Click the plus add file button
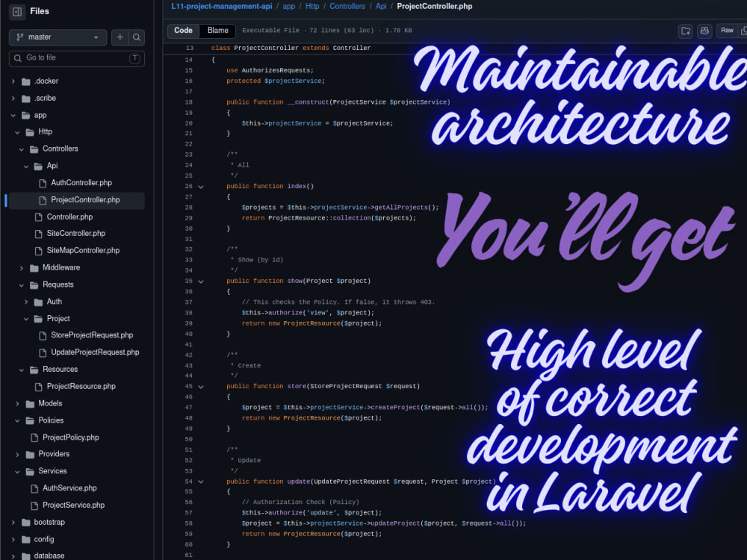Screen dimensions: 747x560 (x=120, y=37)
